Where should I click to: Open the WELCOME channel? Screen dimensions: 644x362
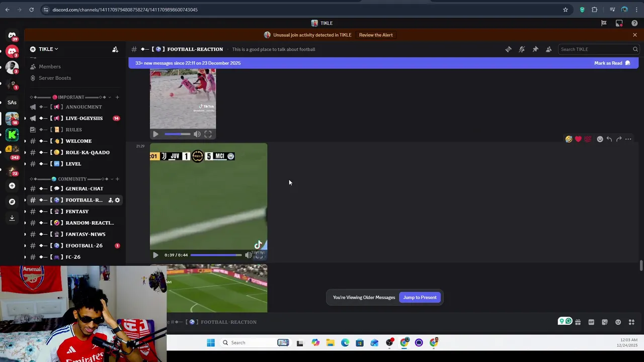75,141
